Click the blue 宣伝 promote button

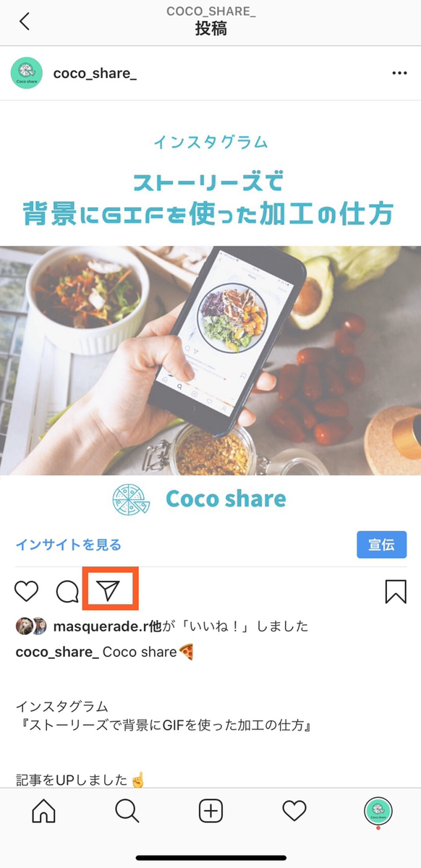tap(381, 545)
